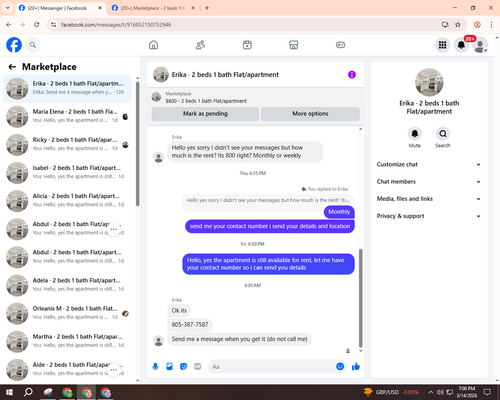Open Windows taskbar search
The height and width of the screenshot is (400, 500).
coord(28,392)
